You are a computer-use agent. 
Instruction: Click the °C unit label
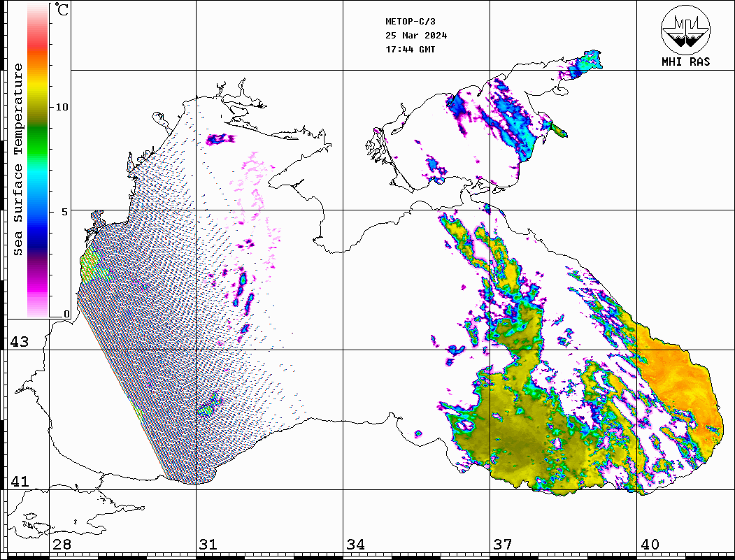pos(62,10)
